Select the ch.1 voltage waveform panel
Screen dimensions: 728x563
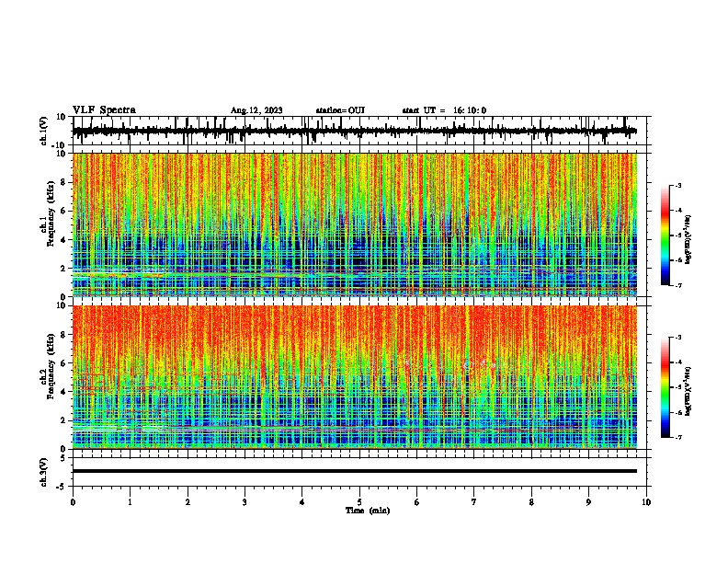coord(361,131)
